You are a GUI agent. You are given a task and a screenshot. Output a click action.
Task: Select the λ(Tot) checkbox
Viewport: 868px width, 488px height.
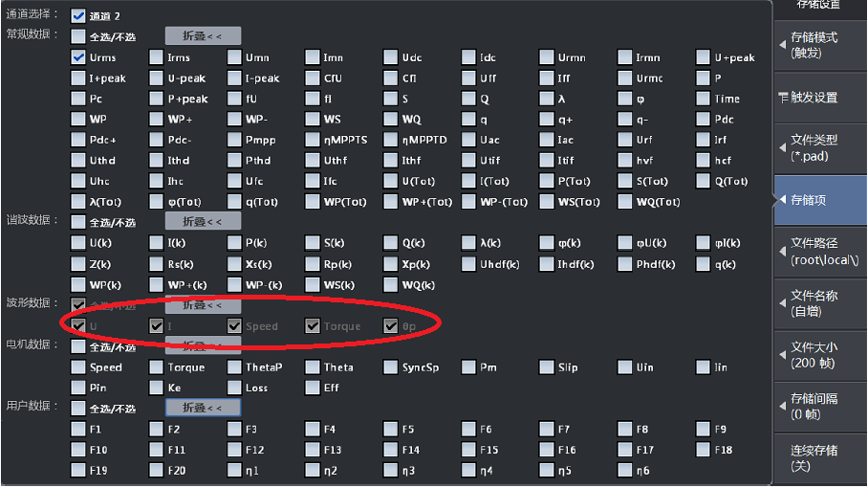point(78,202)
